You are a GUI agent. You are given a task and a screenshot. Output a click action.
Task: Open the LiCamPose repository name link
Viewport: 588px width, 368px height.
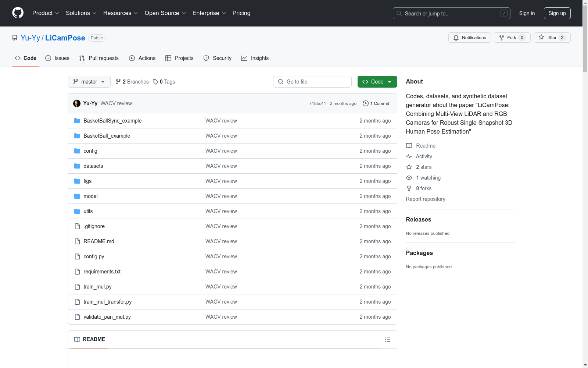point(65,38)
